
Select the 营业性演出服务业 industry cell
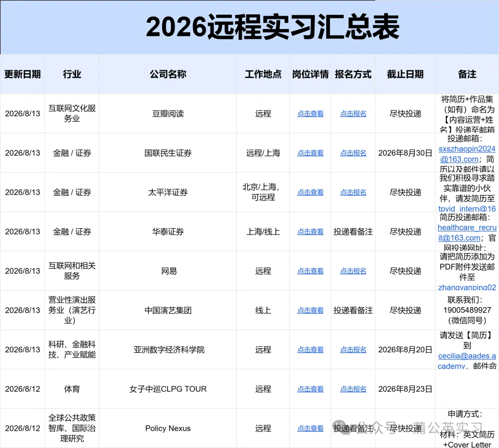click(72, 310)
